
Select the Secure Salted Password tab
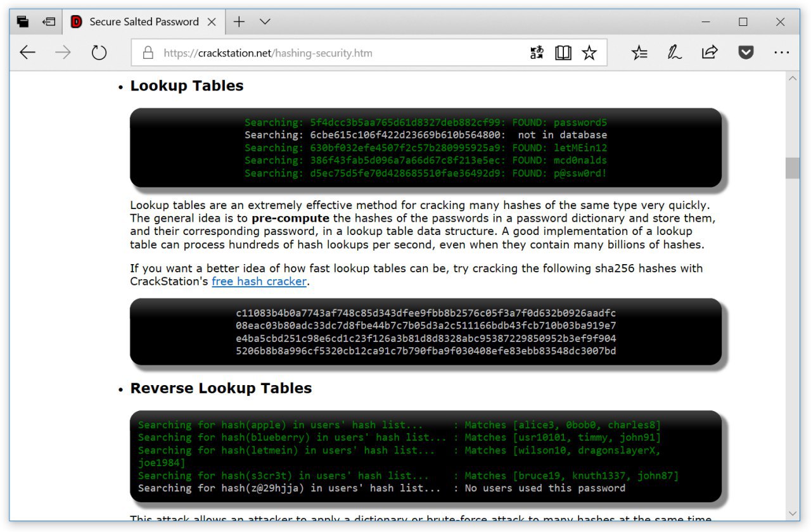(x=143, y=22)
